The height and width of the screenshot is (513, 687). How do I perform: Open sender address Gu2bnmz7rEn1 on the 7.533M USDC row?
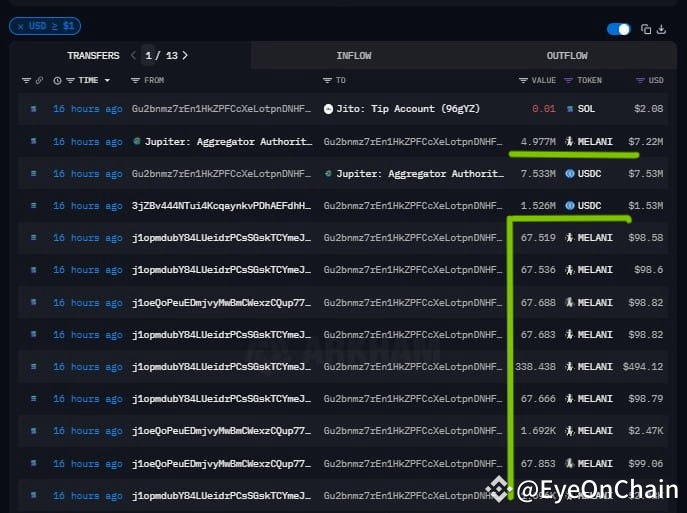[222, 174]
